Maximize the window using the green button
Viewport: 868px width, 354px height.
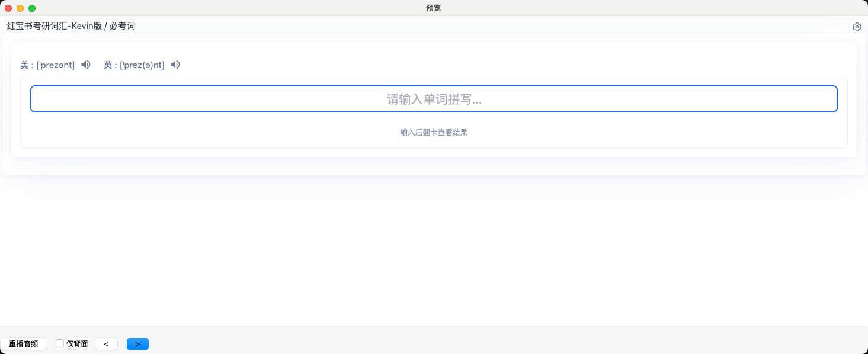[x=32, y=8]
